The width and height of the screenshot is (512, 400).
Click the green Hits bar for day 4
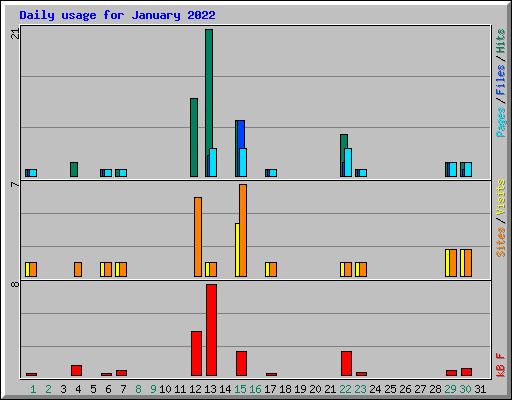pyautogui.click(x=74, y=170)
